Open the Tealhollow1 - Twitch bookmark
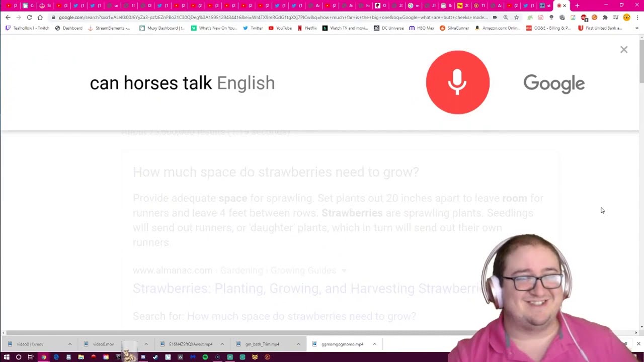Screen dimensions: 644x362 pos(27,28)
